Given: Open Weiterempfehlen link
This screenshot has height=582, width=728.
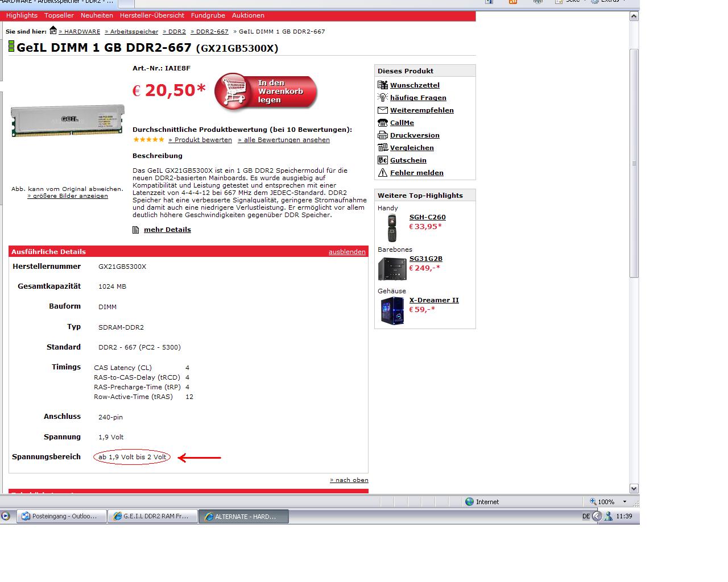Looking at the screenshot, I should tap(422, 110).
